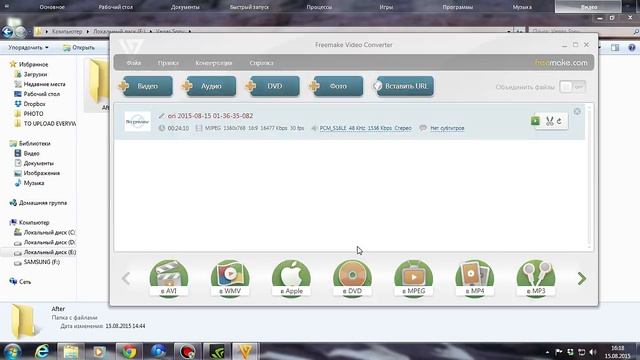Open Недавние места in sidebar
The width and height of the screenshot is (640, 360).
[x=40, y=84]
